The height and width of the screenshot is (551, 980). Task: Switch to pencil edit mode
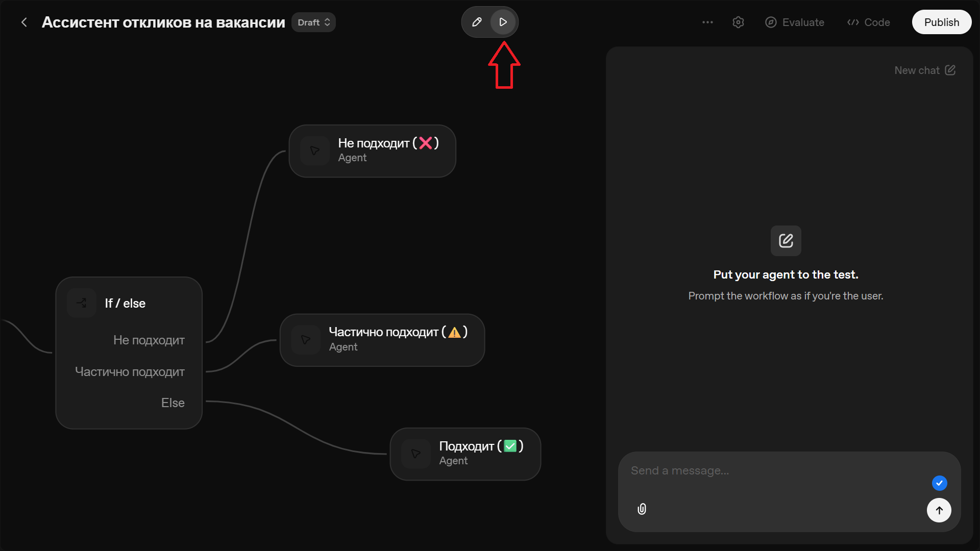[x=477, y=22]
